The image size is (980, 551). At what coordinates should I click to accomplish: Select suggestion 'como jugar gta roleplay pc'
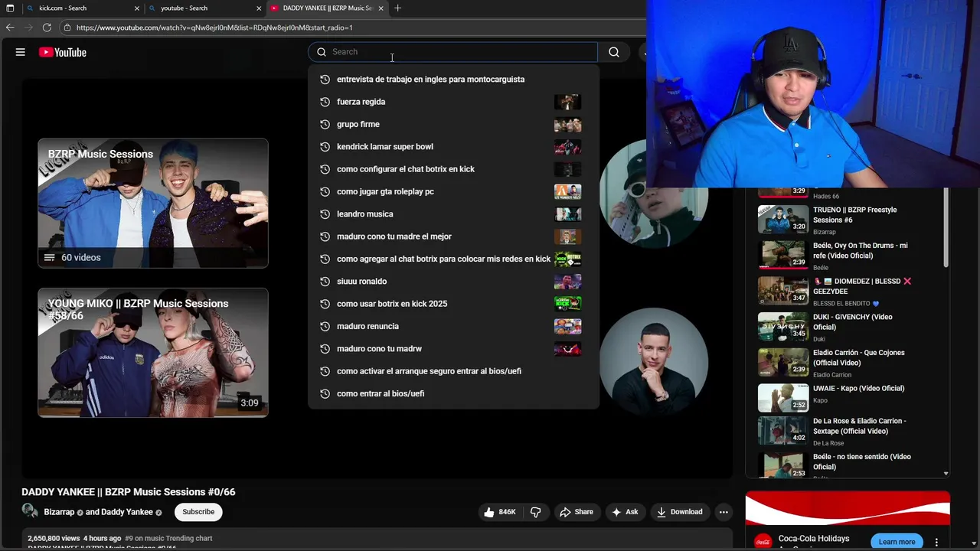(x=453, y=191)
